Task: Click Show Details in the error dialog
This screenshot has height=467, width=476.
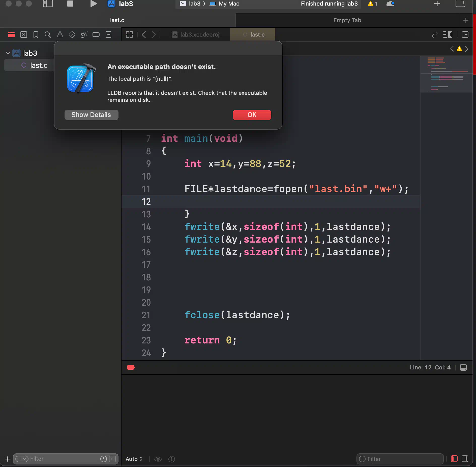Action: (91, 115)
